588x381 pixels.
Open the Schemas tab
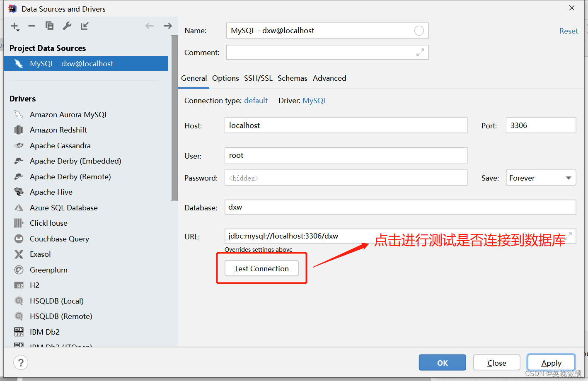tap(293, 78)
